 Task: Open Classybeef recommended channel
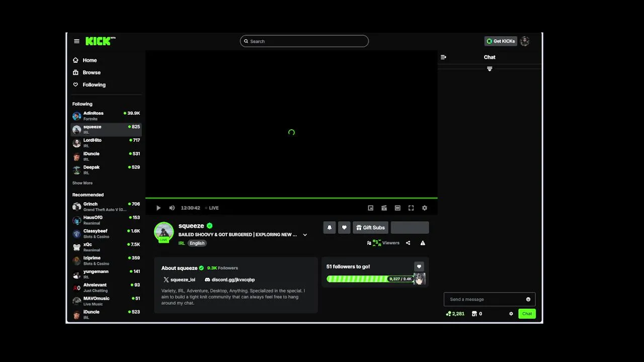click(106, 233)
